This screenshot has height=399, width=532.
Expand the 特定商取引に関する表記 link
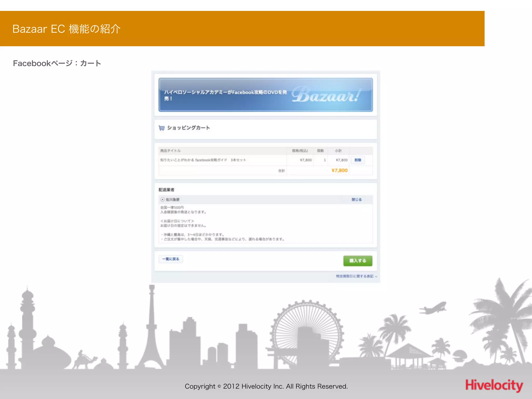[356, 276]
